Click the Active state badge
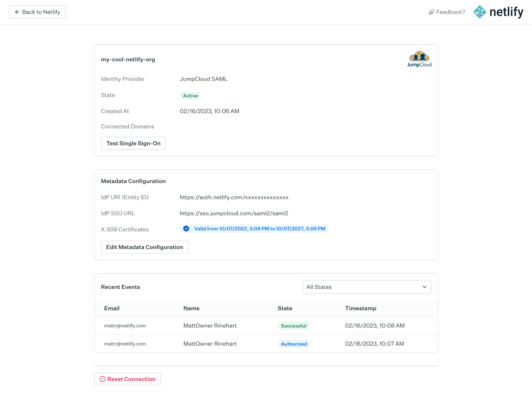 point(190,96)
